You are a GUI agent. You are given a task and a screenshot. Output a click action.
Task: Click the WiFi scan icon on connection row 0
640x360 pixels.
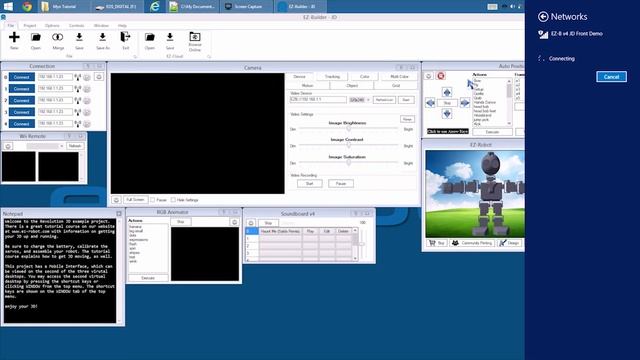click(78, 77)
